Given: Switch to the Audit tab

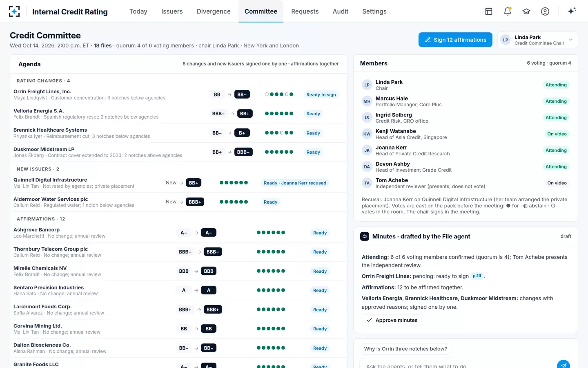Looking at the screenshot, I should pos(341,11).
